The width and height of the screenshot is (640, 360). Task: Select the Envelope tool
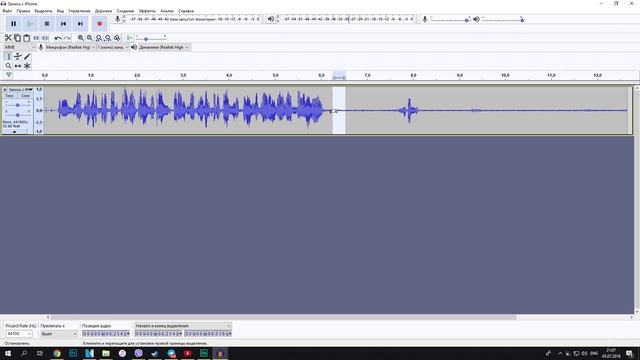(x=18, y=56)
